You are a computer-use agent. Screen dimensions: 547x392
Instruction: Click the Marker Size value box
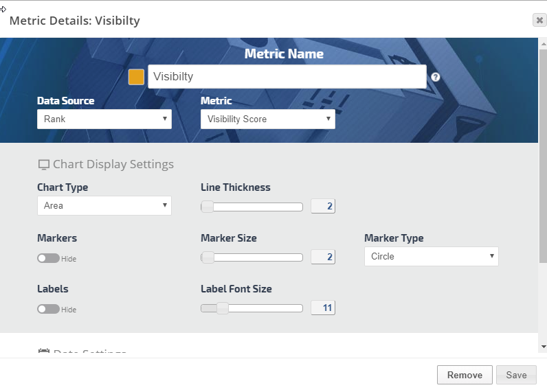click(x=323, y=257)
